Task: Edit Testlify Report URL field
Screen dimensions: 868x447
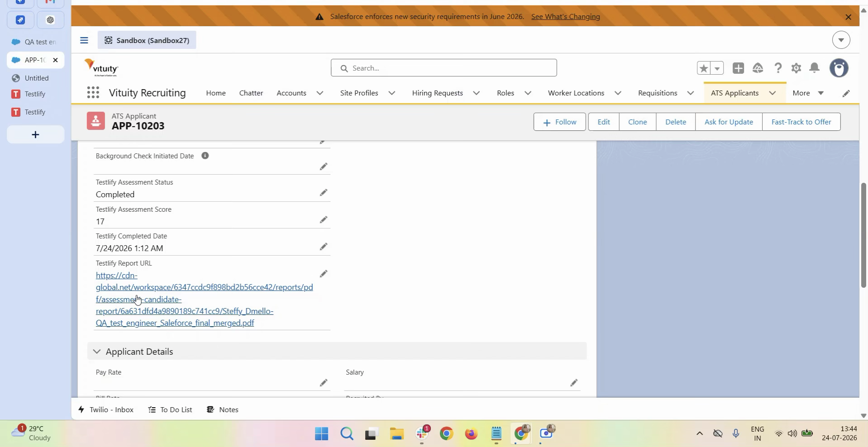Action: click(324, 274)
